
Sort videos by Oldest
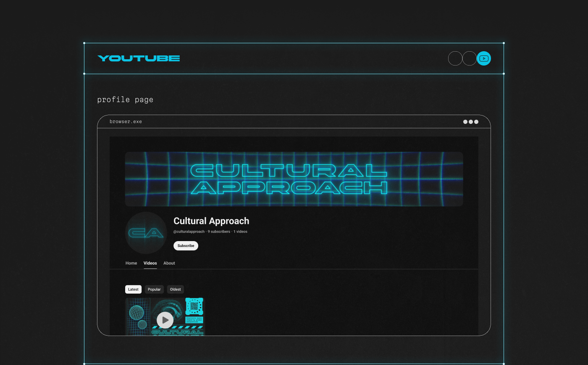(176, 289)
